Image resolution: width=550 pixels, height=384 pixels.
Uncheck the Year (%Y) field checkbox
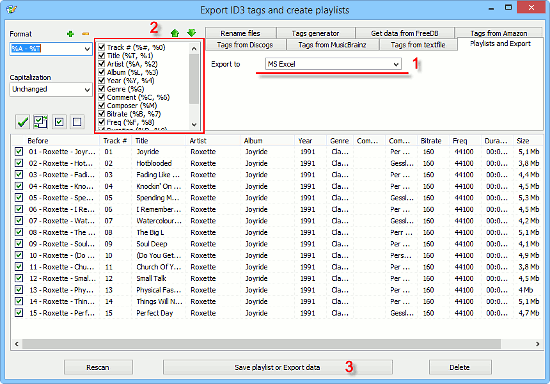click(x=102, y=80)
